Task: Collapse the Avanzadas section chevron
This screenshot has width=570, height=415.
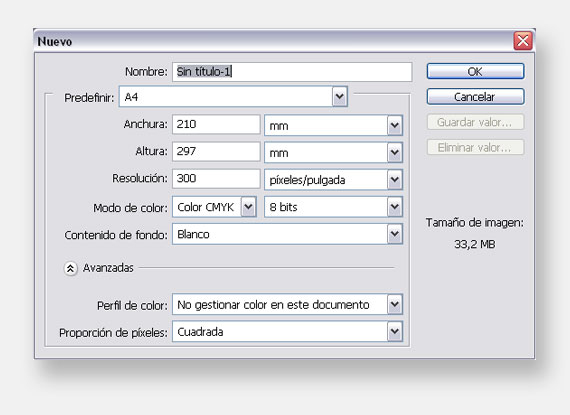Action: coord(71,269)
